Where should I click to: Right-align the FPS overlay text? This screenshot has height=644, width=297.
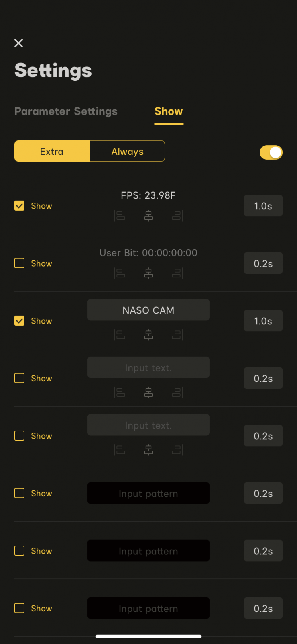(177, 216)
